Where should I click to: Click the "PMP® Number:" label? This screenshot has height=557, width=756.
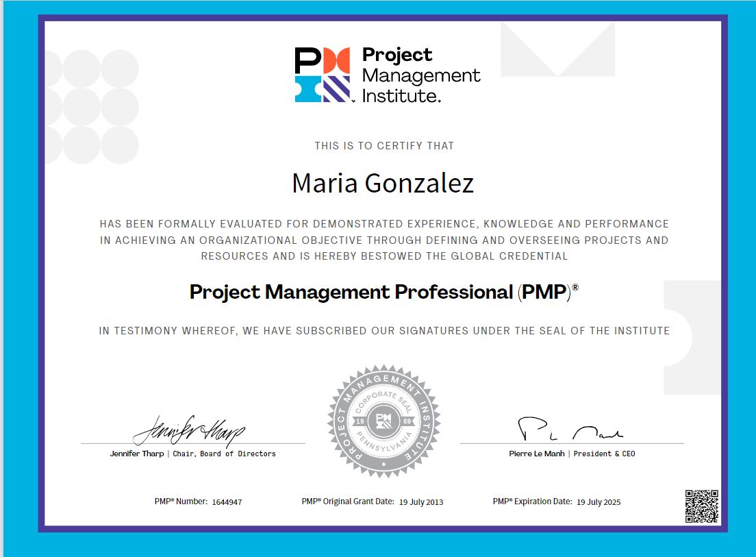coord(181,502)
